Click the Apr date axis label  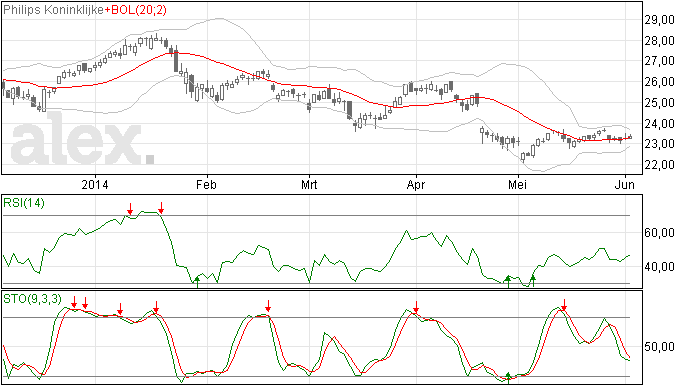coord(416,184)
